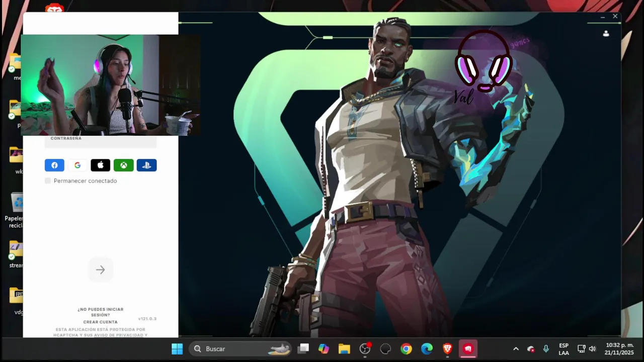The height and width of the screenshot is (362, 644).
Task: Switch to Riot Client taskbar icon
Action: [x=468, y=349]
